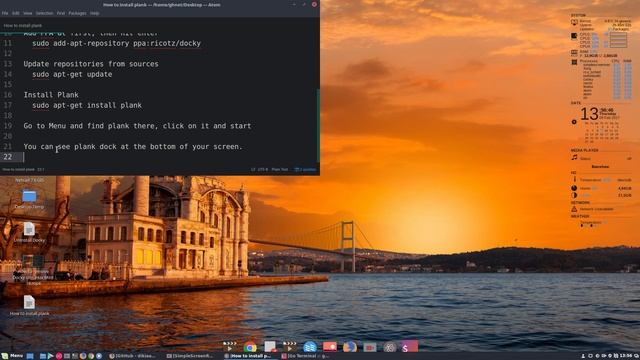Screen dimensions: 640x360
Task: Click the Plain Text grammar selector in status bar
Action: (x=280, y=169)
